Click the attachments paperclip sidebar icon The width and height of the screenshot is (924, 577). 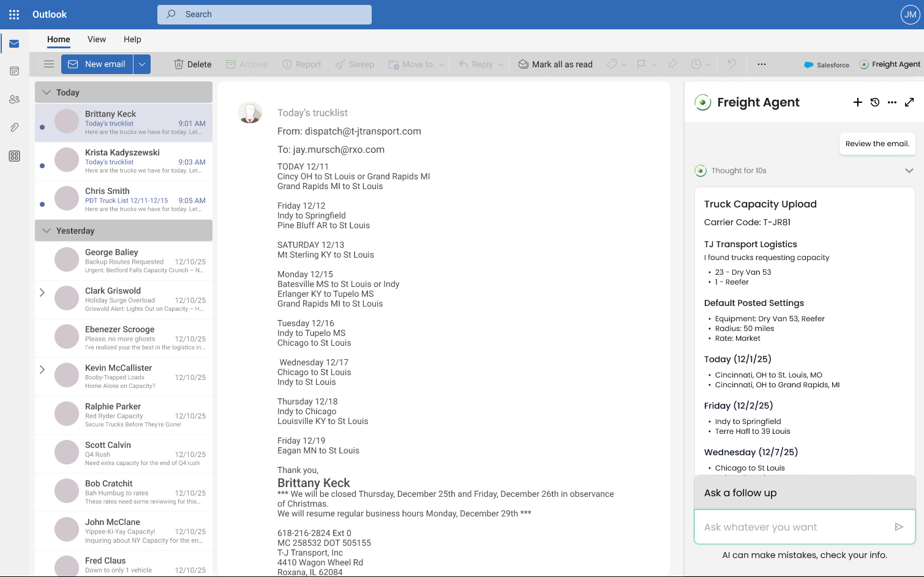coord(14,127)
